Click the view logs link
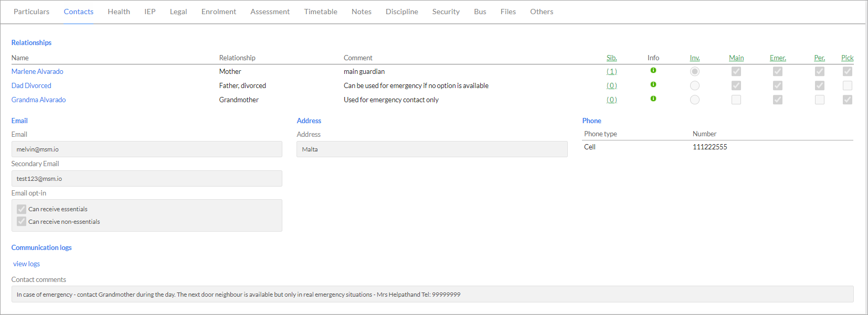The height and width of the screenshot is (315, 868). (26, 264)
